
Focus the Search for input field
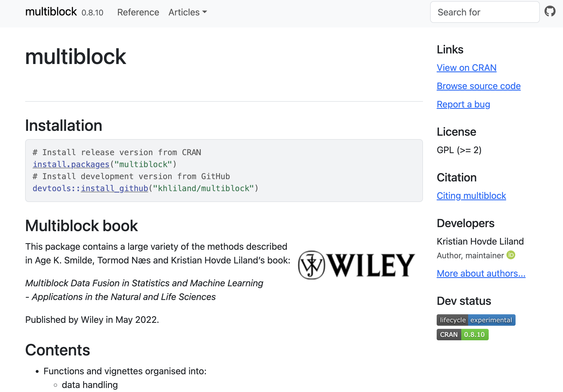click(x=485, y=12)
